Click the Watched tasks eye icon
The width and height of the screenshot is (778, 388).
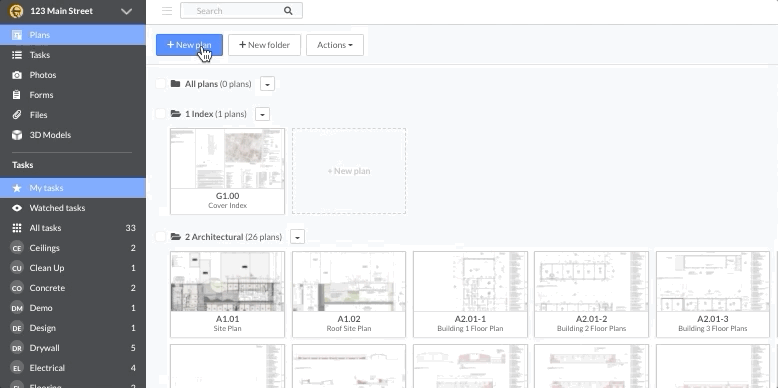coord(17,208)
